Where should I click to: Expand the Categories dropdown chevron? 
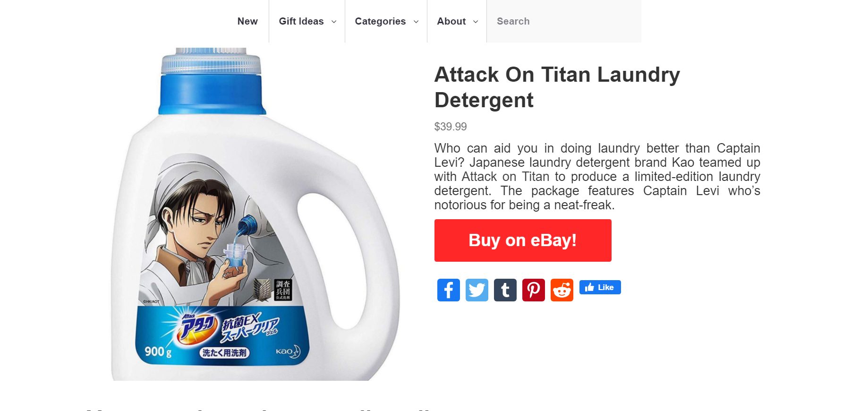click(416, 22)
